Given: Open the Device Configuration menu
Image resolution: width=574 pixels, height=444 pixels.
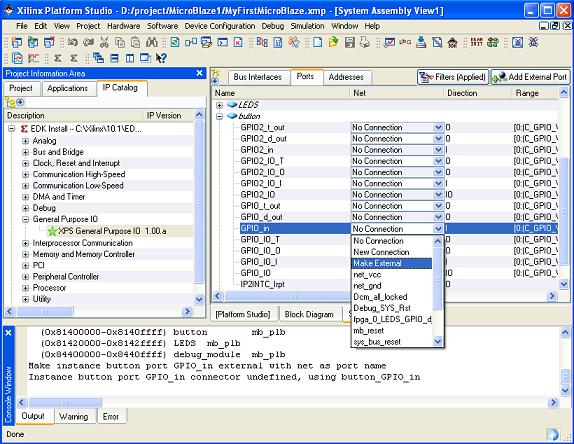Looking at the screenshot, I should pyautogui.click(x=220, y=26).
